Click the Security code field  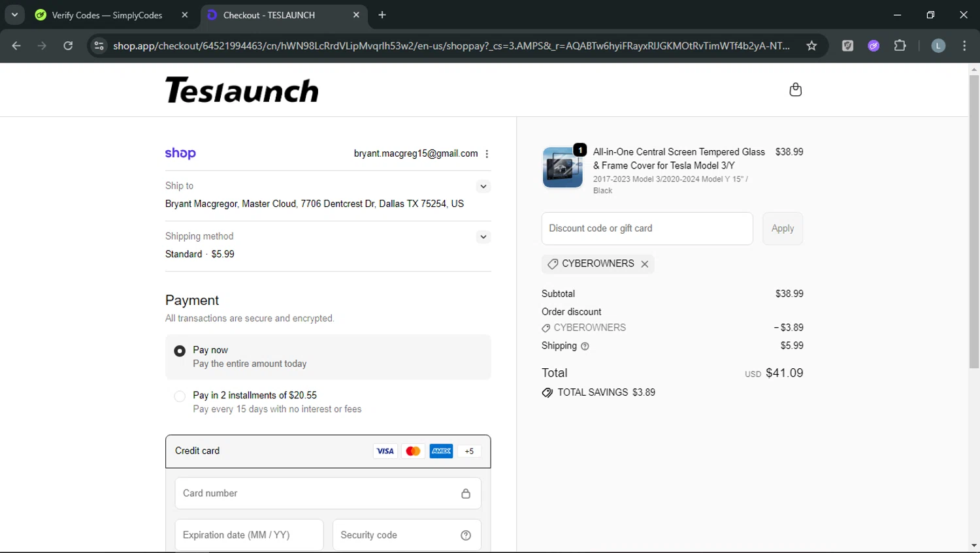(407, 535)
